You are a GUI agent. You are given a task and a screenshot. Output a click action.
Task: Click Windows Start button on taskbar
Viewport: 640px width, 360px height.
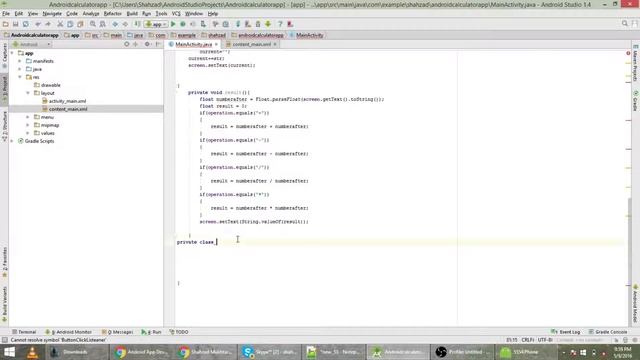coord(9,352)
